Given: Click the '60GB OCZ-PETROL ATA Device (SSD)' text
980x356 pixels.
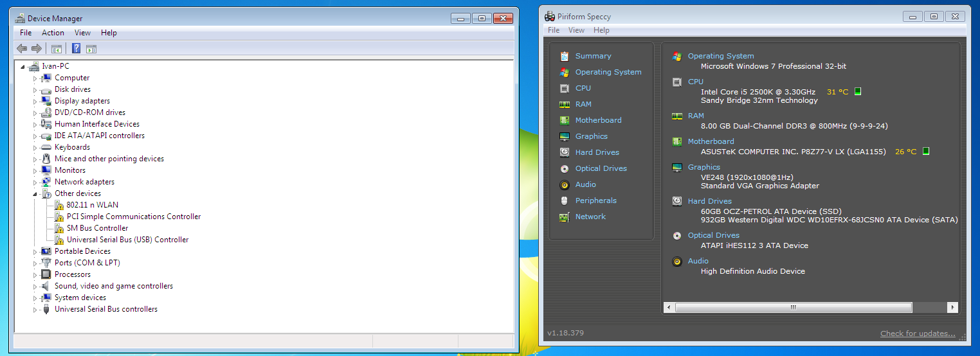Looking at the screenshot, I should point(772,211).
